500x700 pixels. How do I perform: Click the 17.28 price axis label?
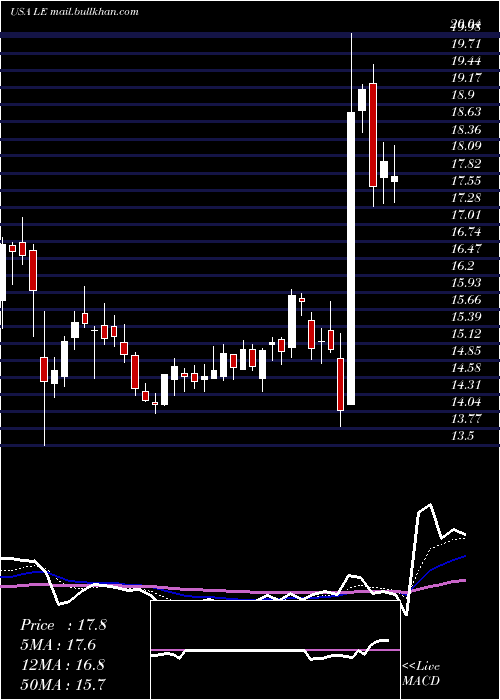pos(467,197)
